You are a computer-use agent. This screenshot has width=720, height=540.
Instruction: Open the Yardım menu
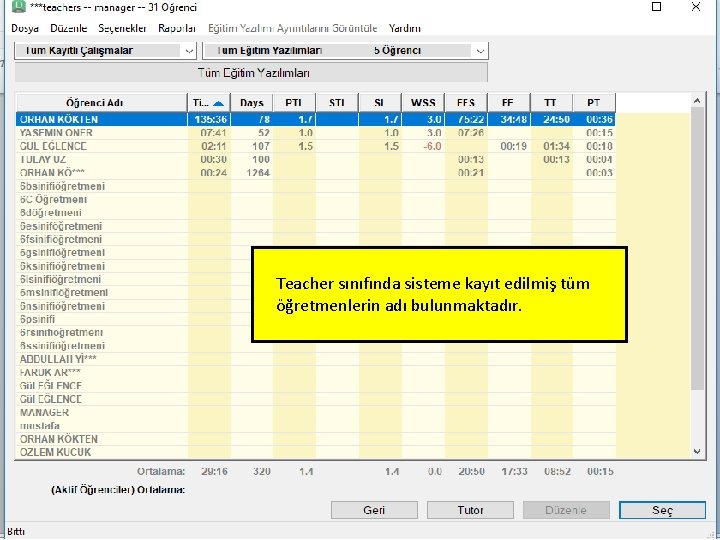tap(405, 28)
